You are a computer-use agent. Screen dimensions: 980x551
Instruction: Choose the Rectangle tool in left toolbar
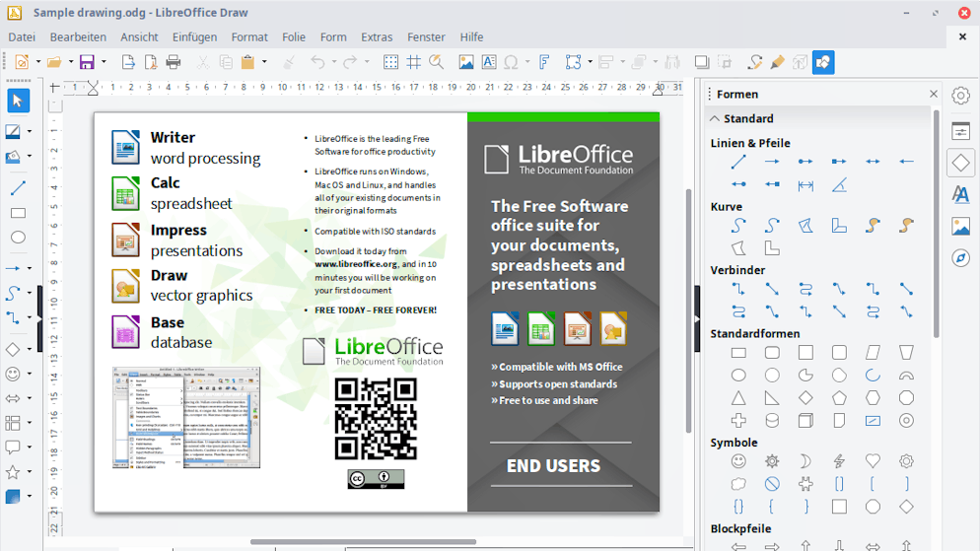pos(18,213)
